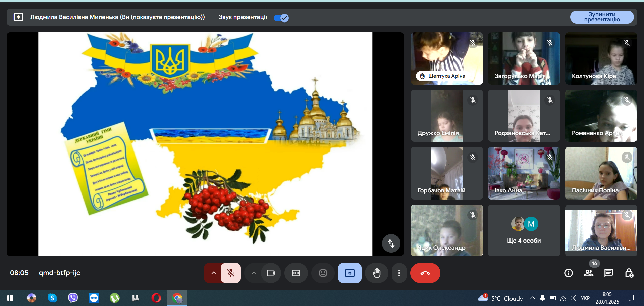Viewport: 644px width, 306px height.
Task: Toggle the Звук презентації switch
Action: pyautogui.click(x=281, y=18)
